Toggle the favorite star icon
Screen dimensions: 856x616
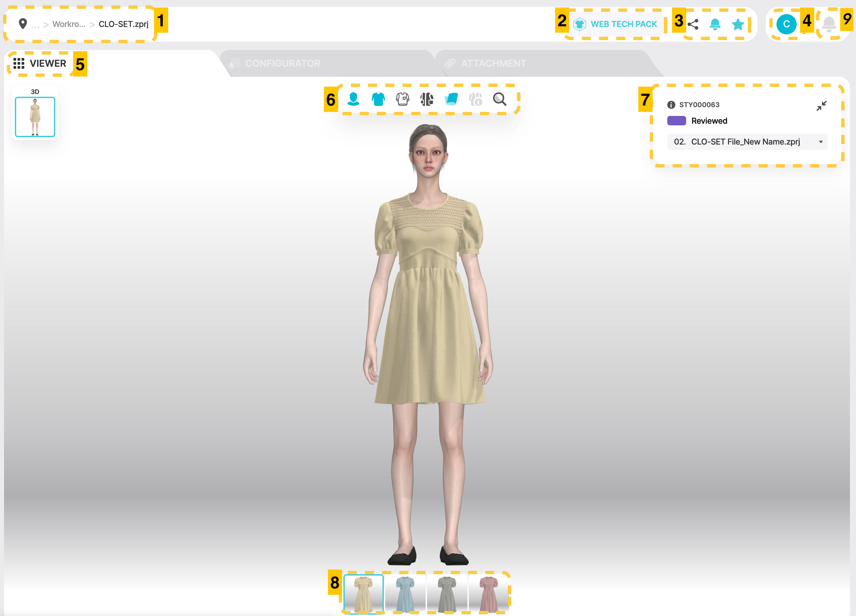(x=737, y=24)
